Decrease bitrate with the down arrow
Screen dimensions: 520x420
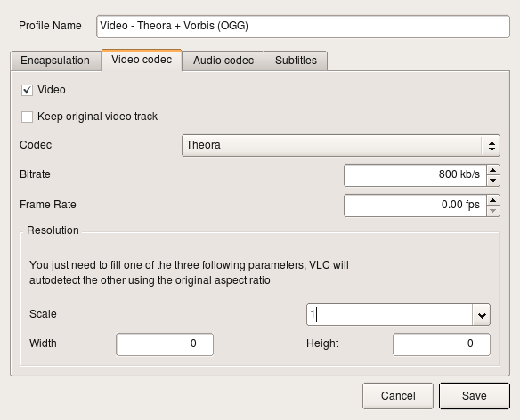tap(493, 181)
